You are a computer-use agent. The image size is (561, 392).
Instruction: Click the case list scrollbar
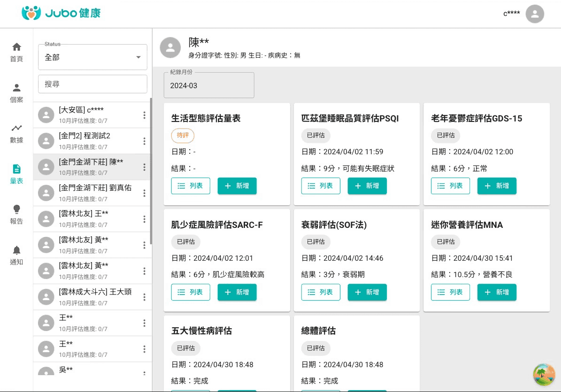point(151,172)
